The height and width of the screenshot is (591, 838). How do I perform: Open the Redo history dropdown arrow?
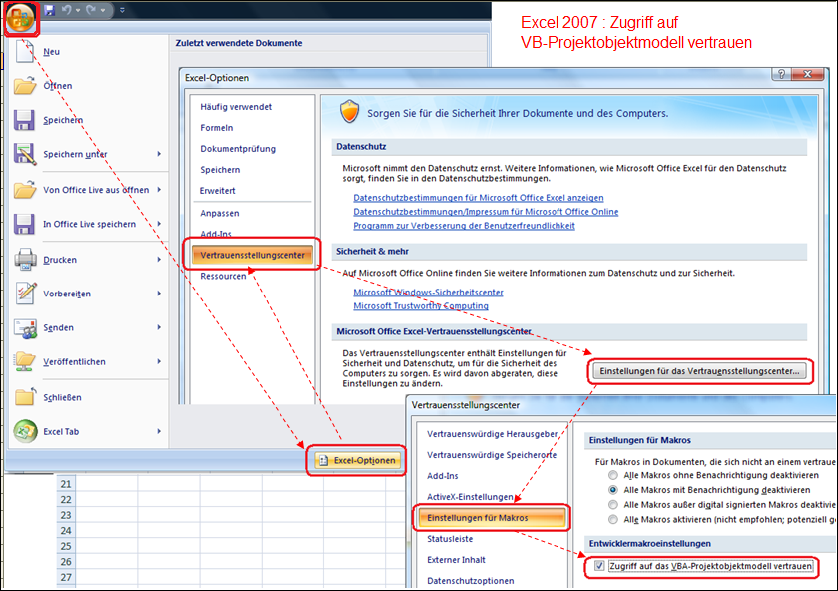click(x=103, y=10)
